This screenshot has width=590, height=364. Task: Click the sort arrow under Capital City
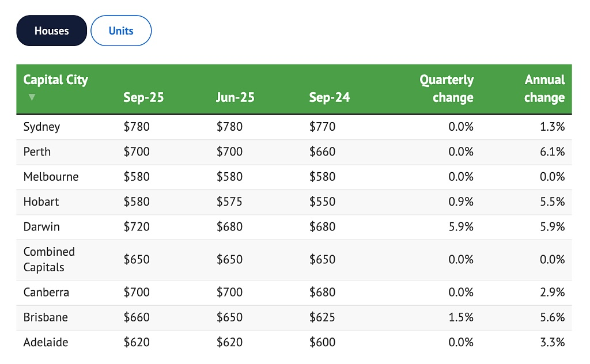[32, 97]
